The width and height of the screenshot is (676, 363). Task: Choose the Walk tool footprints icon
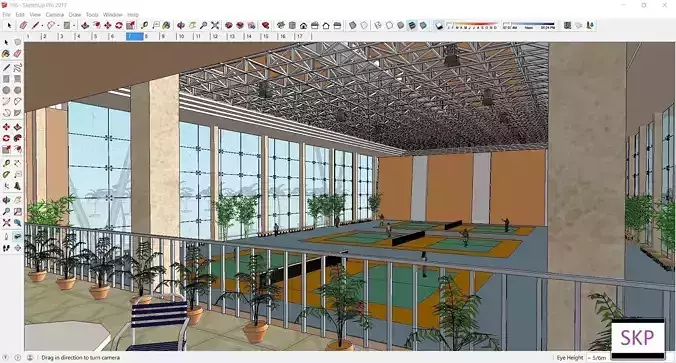(x=6, y=248)
